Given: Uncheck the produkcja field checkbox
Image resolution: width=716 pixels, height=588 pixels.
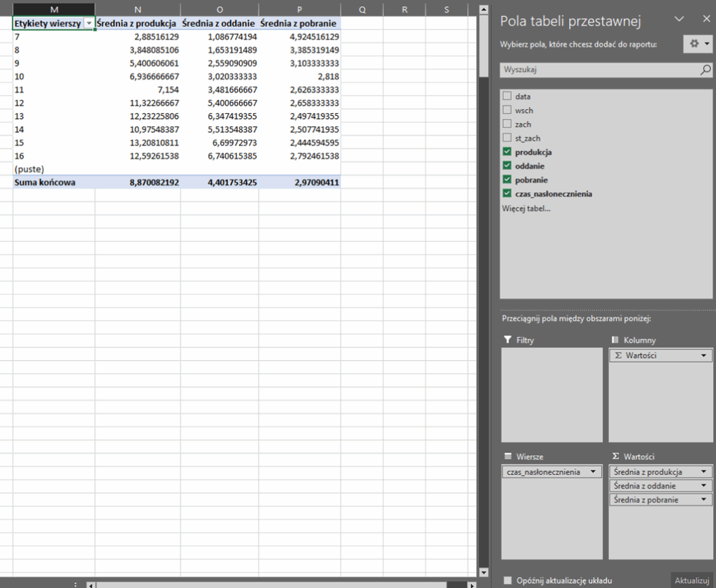Looking at the screenshot, I should 507,152.
